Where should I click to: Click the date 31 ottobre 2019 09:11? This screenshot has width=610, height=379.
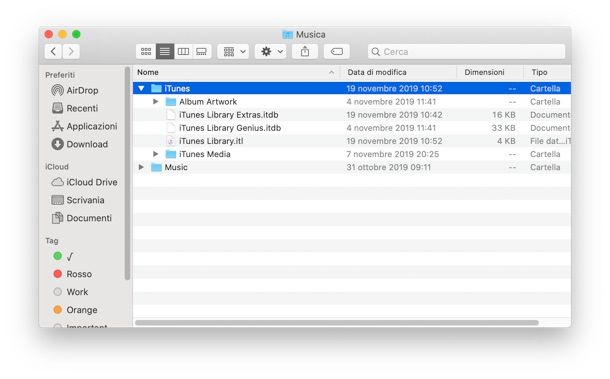point(389,167)
